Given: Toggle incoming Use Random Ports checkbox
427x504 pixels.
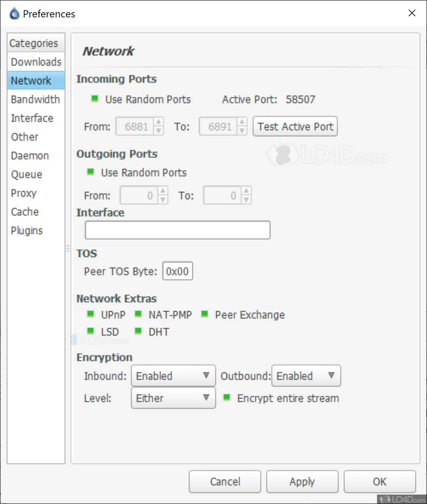Looking at the screenshot, I should click(95, 99).
